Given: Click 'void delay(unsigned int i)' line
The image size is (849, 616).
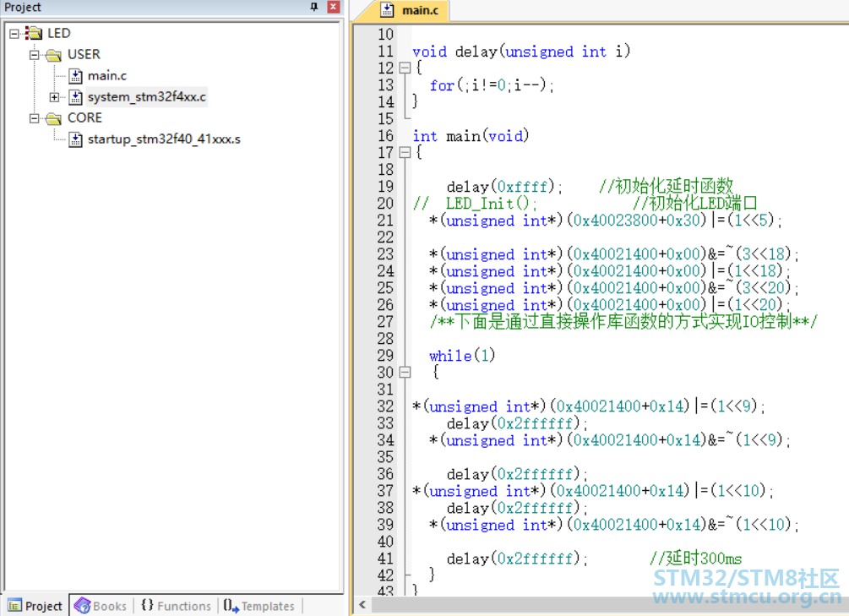Looking at the screenshot, I should 521,52.
